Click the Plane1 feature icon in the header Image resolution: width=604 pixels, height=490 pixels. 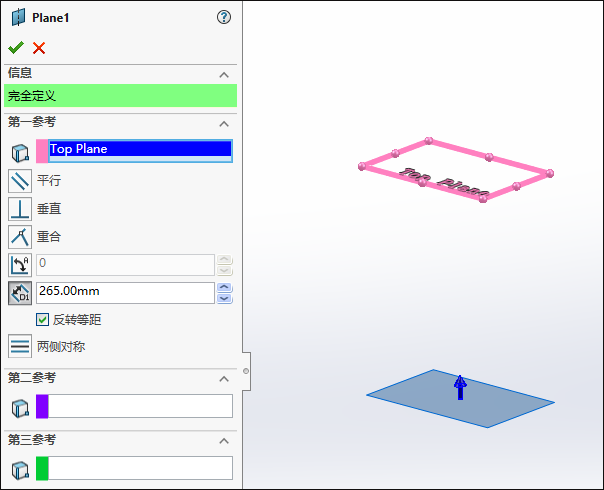(x=18, y=18)
